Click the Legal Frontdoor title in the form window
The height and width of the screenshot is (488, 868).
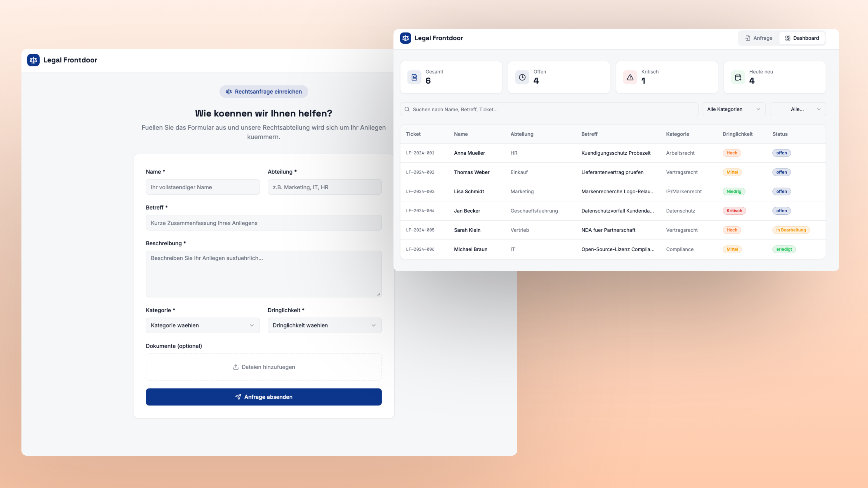click(70, 60)
